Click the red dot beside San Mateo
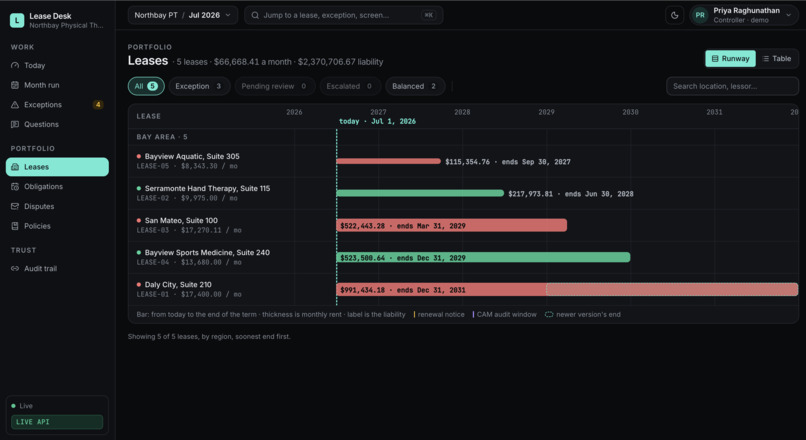The width and height of the screenshot is (806, 440). (139, 220)
